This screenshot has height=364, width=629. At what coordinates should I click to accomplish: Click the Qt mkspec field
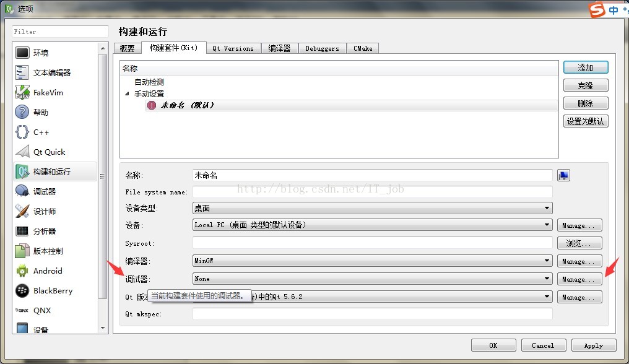[x=372, y=314]
